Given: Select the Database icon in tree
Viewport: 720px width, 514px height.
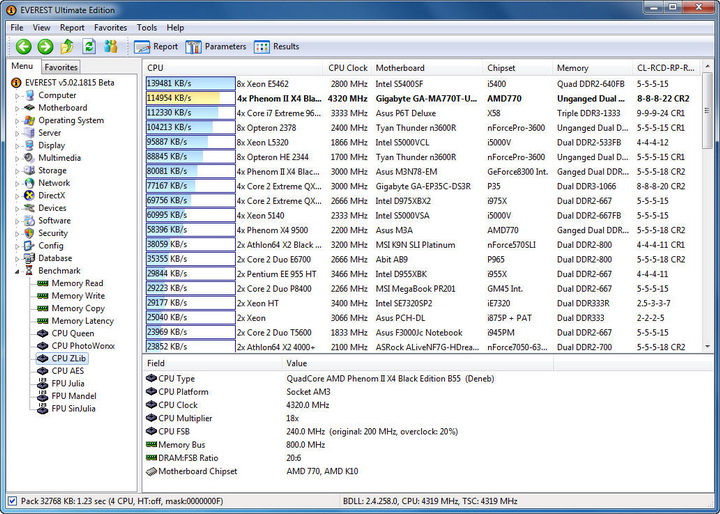Looking at the screenshot, I should 30,258.
